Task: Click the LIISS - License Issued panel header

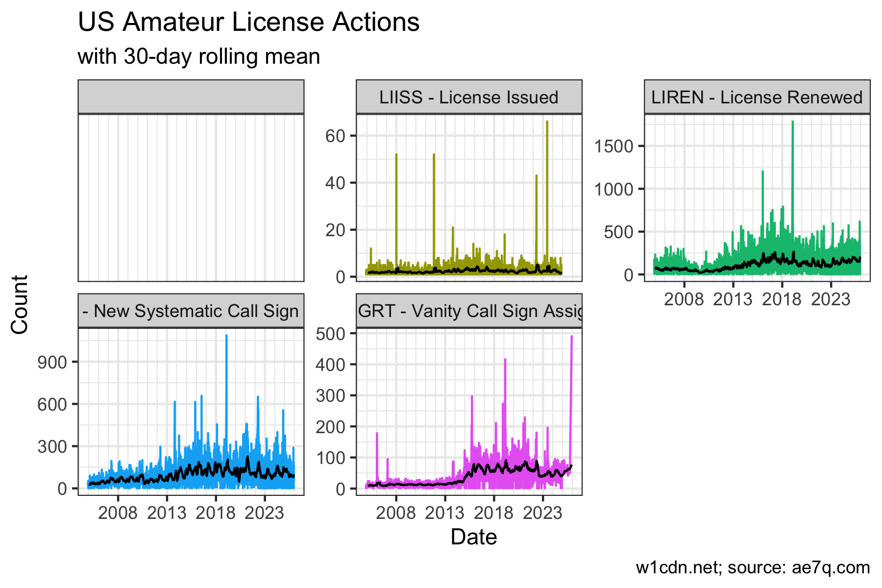Action: pos(469,97)
